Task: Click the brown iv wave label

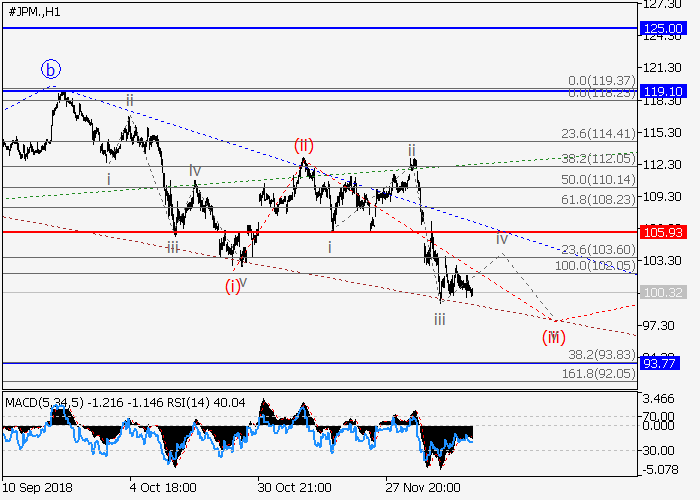Action: [195, 171]
